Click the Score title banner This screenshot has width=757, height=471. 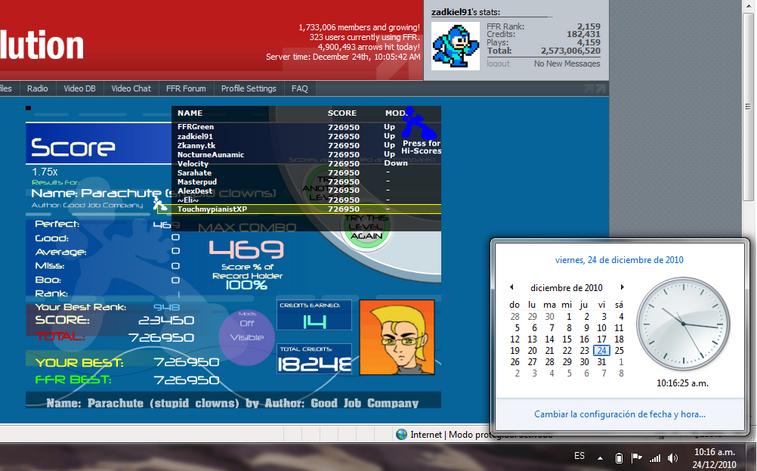98,143
